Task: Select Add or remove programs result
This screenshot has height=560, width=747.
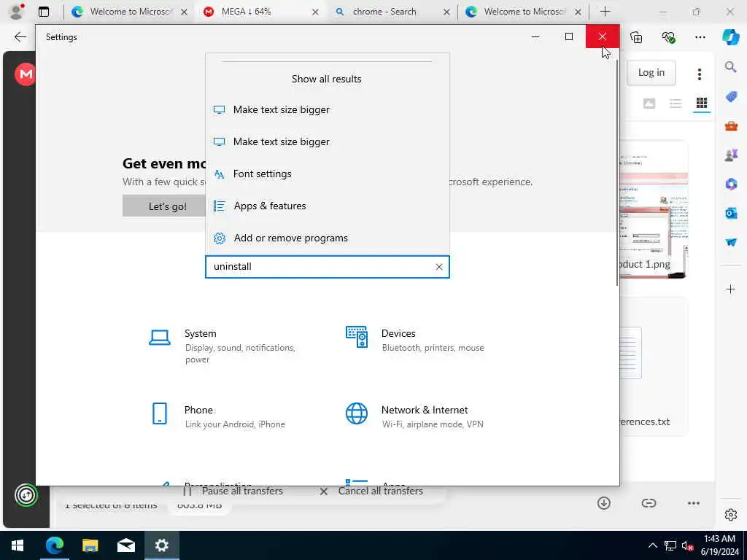Action: (328, 238)
